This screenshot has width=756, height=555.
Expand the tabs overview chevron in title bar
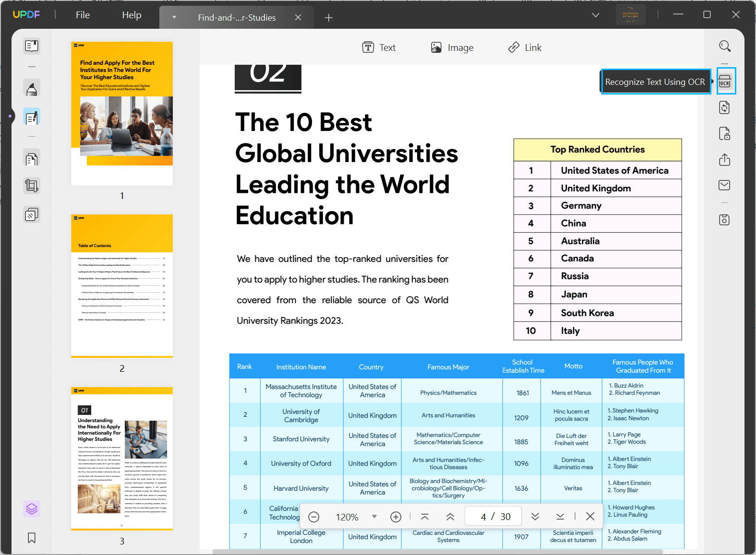click(x=596, y=15)
